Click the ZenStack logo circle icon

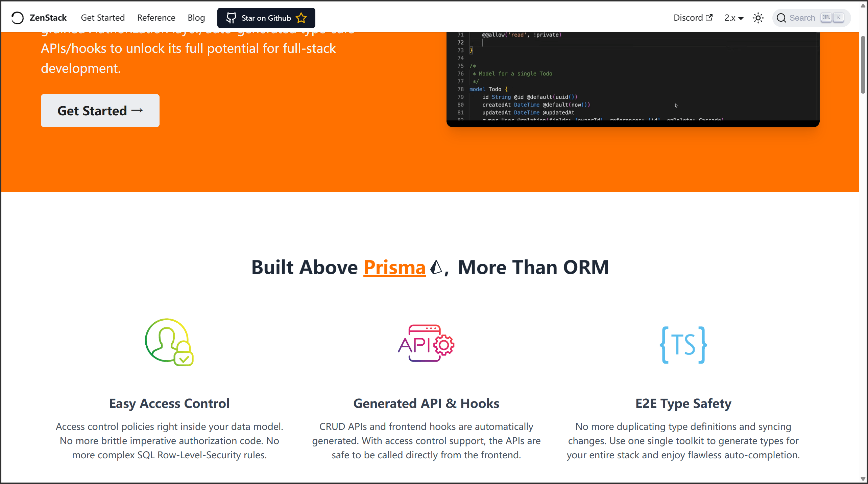point(17,18)
